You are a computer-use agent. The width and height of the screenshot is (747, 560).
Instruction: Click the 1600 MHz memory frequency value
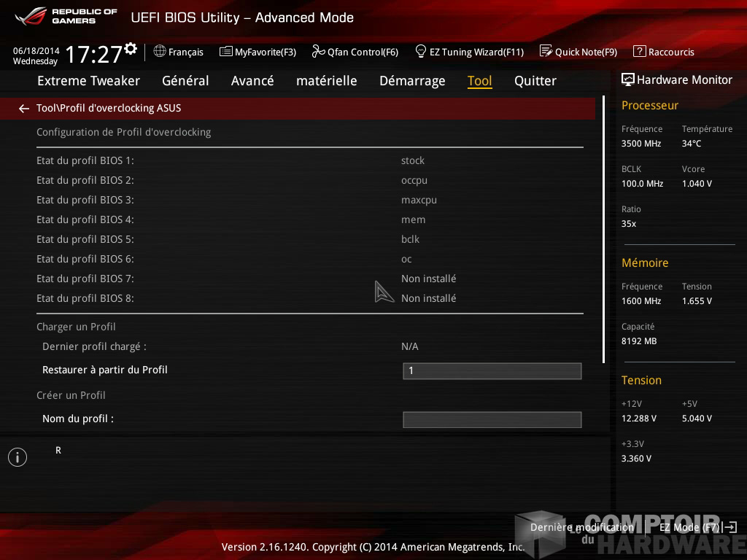pyautogui.click(x=641, y=301)
